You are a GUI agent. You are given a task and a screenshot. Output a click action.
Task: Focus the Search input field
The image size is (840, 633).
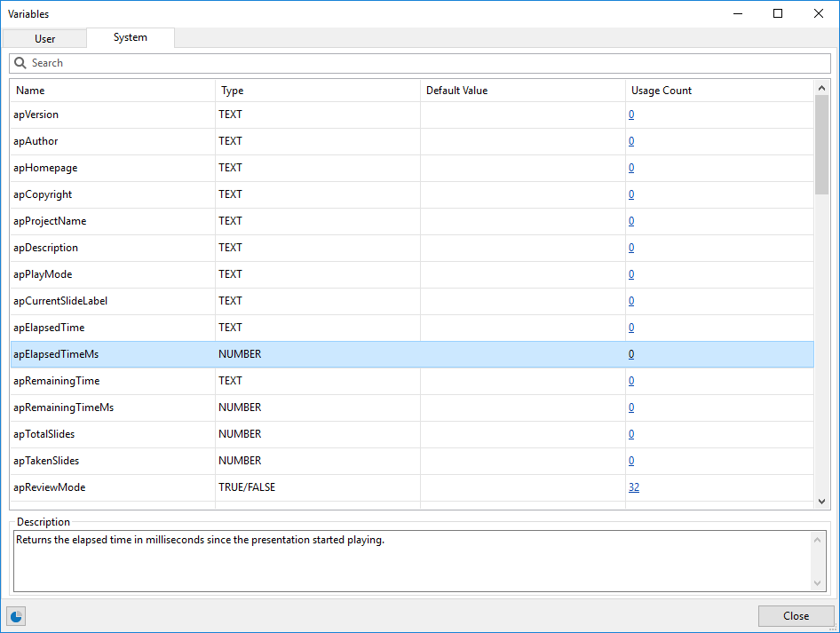coord(420,63)
